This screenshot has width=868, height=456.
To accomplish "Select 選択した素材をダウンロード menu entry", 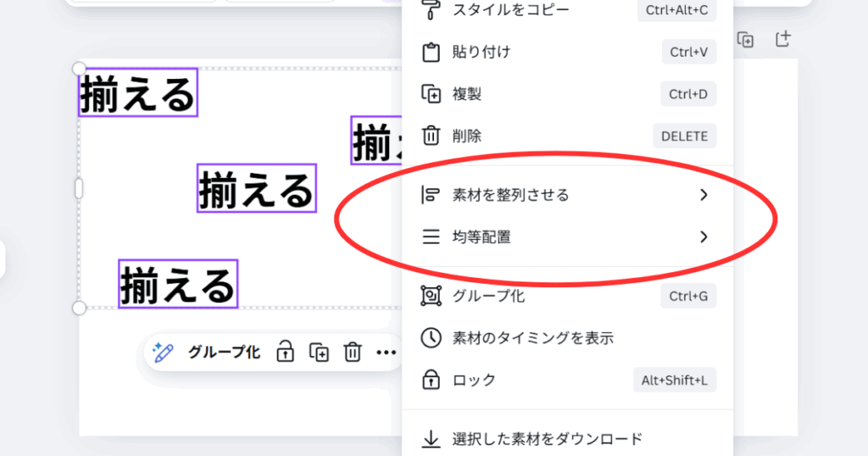I will pyautogui.click(x=567, y=439).
